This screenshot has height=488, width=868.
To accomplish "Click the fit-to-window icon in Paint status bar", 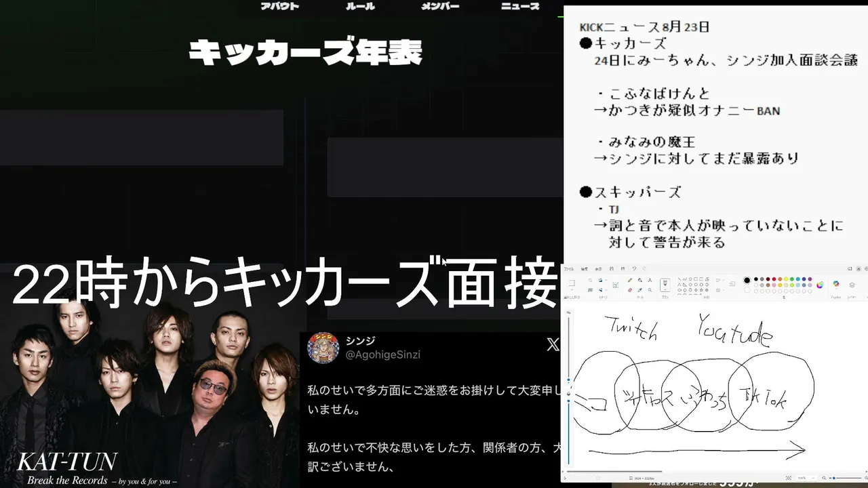I will 789,478.
